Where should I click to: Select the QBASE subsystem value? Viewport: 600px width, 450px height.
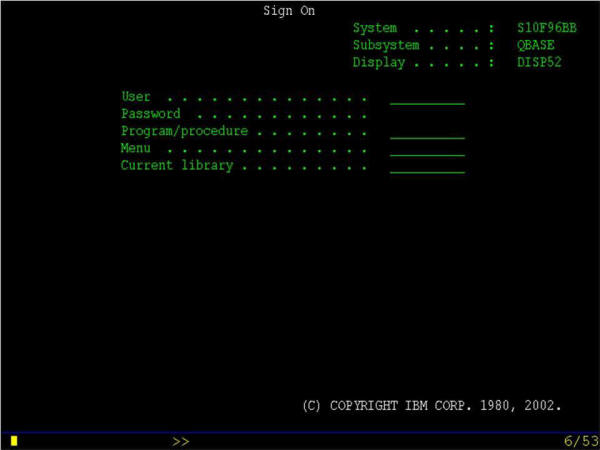point(536,46)
